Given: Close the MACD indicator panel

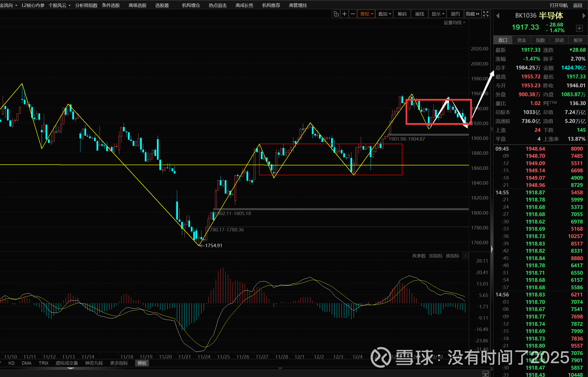Looking at the screenshot, I should (x=465, y=256).
